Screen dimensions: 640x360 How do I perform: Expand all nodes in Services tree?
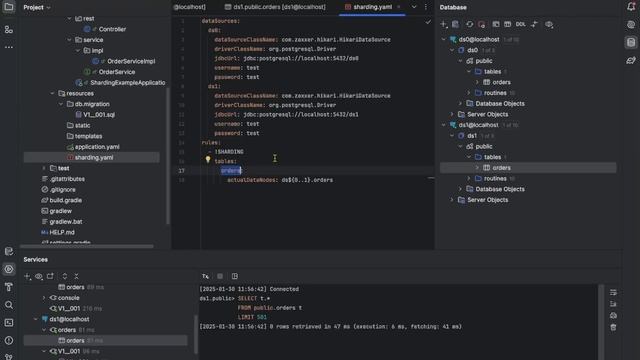click(64, 276)
